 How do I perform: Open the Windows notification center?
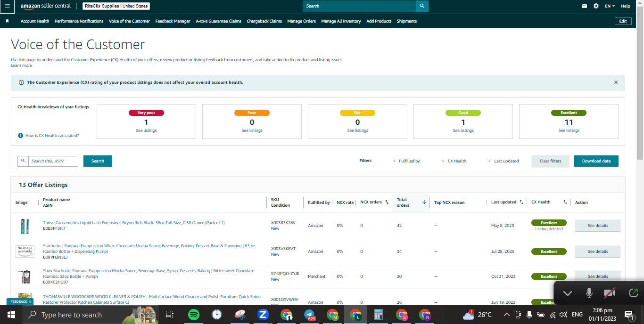pyautogui.click(x=629, y=315)
